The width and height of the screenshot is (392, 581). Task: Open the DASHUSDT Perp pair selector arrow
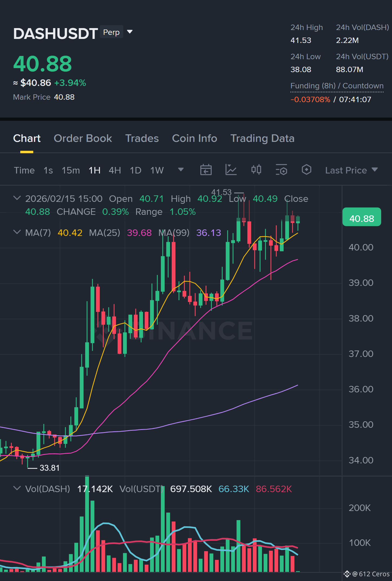click(x=130, y=32)
